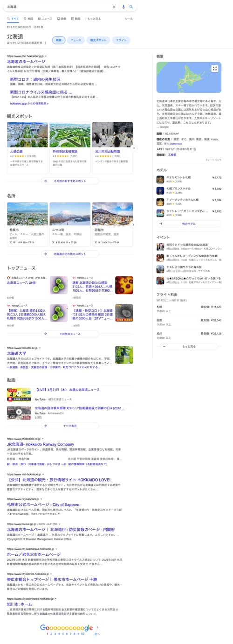Show next 観光スポット cards with the arrow
The width and height of the screenshot is (233, 644).
click(134, 148)
